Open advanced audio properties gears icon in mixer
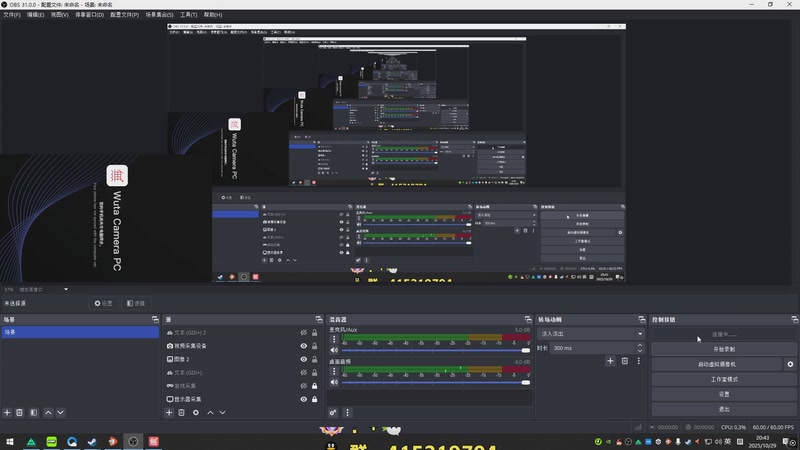The width and height of the screenshot is (800, 450). point(333,412)
